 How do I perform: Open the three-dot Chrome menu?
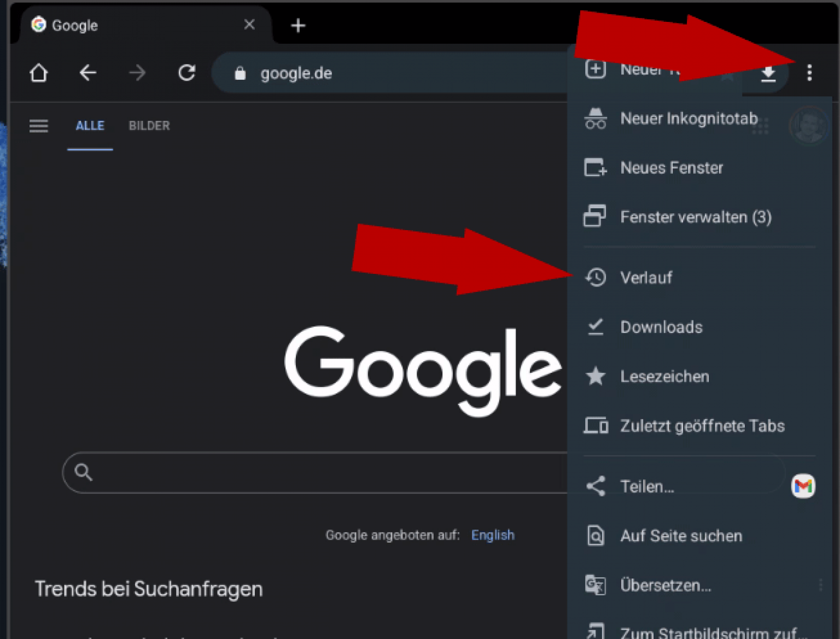pyautogui.click(x=809, y=73)
